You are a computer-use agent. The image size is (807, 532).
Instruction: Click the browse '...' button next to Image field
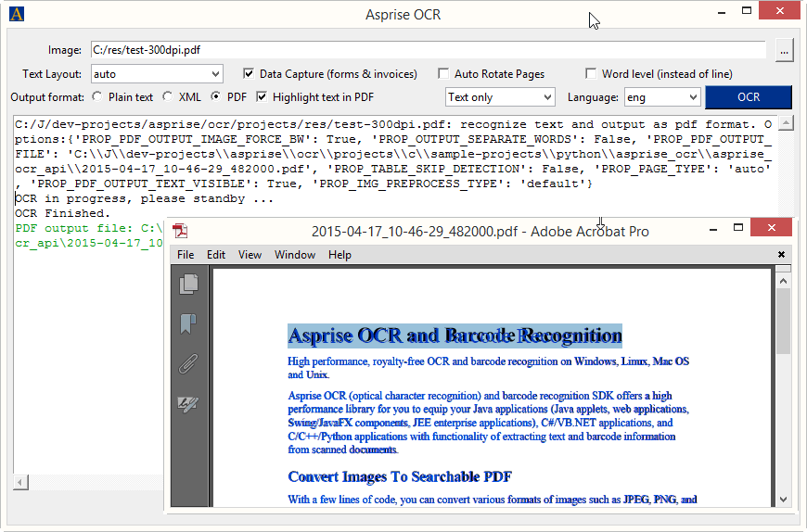784,51
